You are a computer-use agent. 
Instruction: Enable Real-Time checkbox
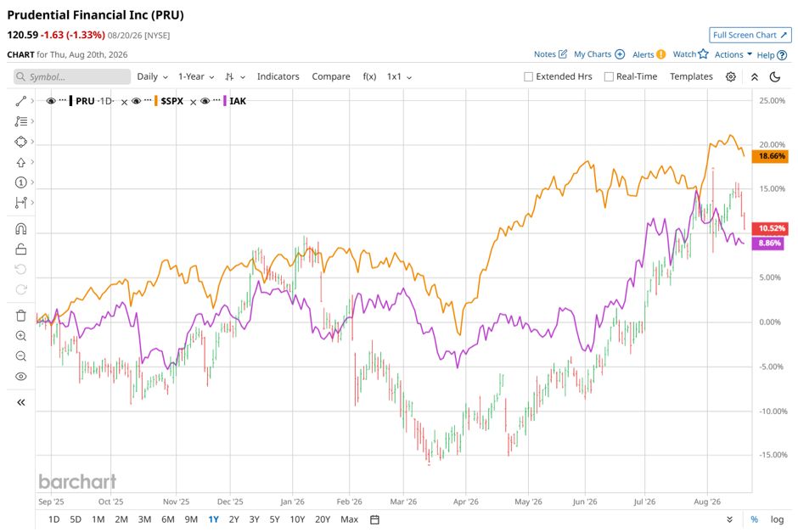pyautogui.click(x=609, y=77)
